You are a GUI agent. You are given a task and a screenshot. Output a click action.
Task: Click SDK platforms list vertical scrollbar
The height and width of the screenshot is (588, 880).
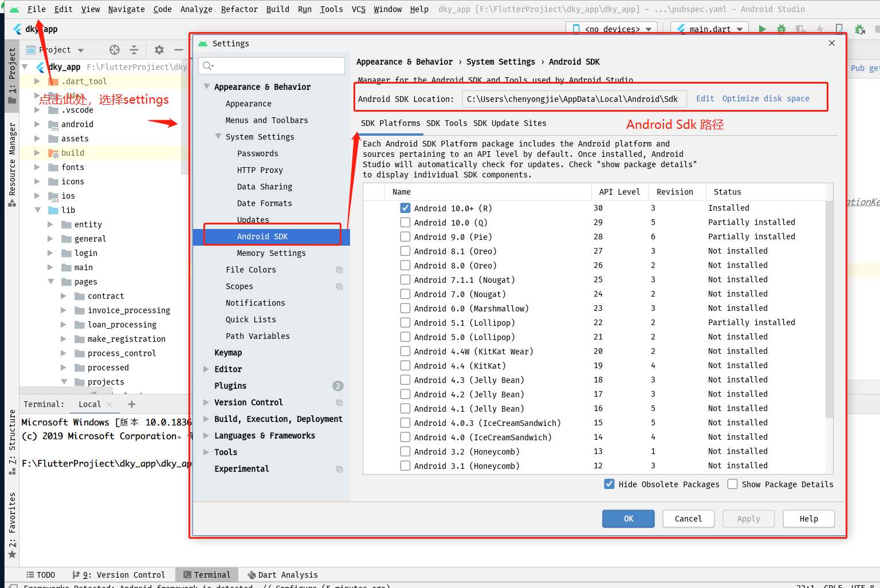(x=829, y=309)
